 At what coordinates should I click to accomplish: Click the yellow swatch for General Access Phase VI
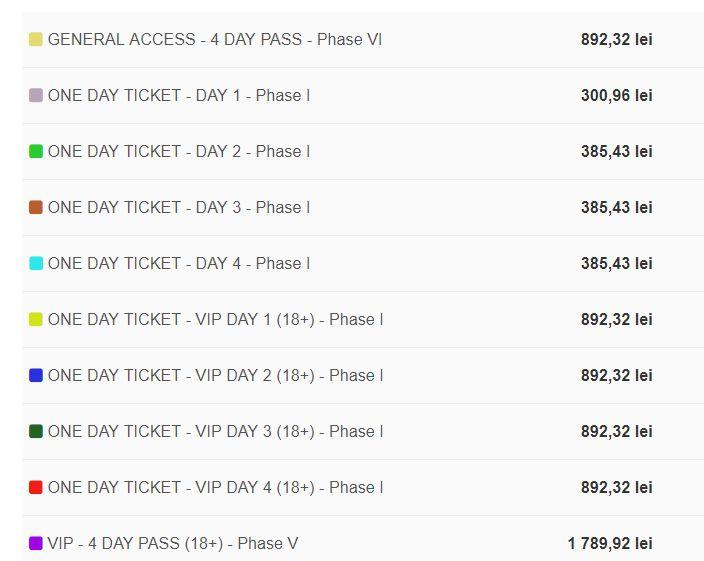(x=36, y=40)
